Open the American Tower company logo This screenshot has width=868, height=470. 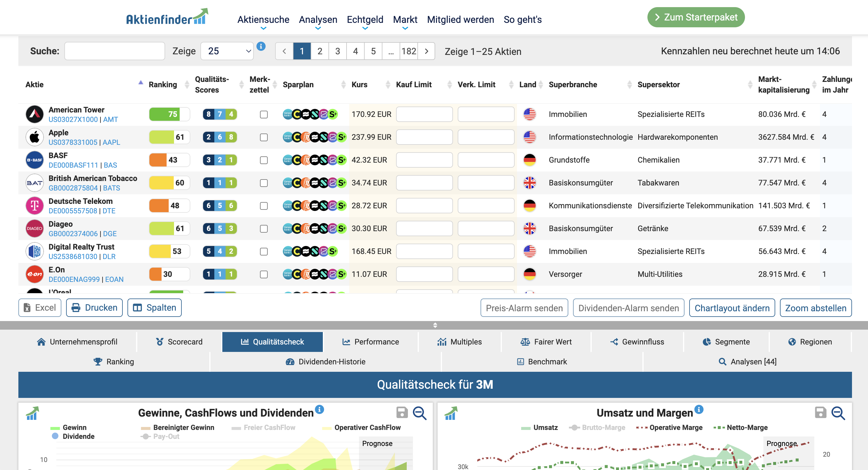(35, 114)
